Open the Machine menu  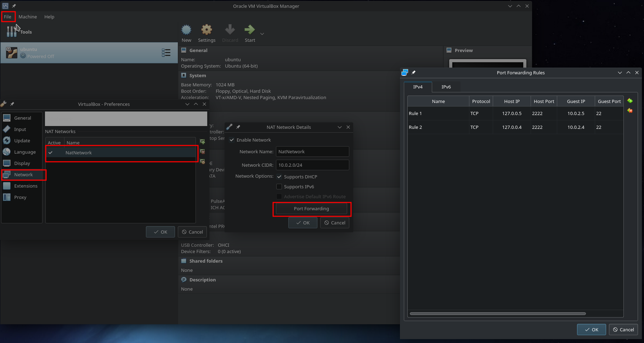pos(28,17)
